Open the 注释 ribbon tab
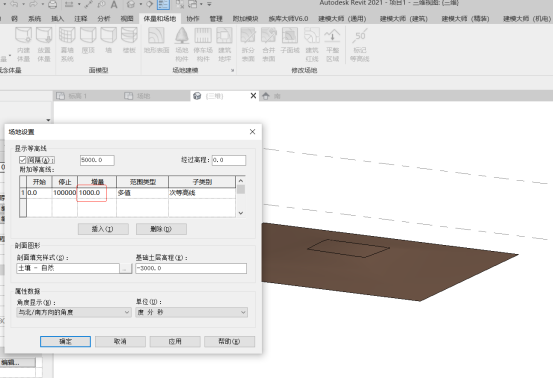The width and height of the screenshot is (553, 379). point(80,19)
